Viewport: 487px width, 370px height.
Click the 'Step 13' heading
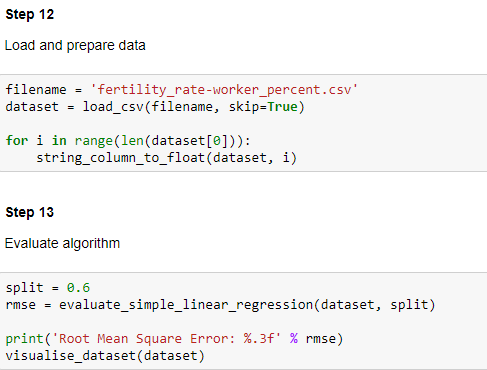pos(30,212)
